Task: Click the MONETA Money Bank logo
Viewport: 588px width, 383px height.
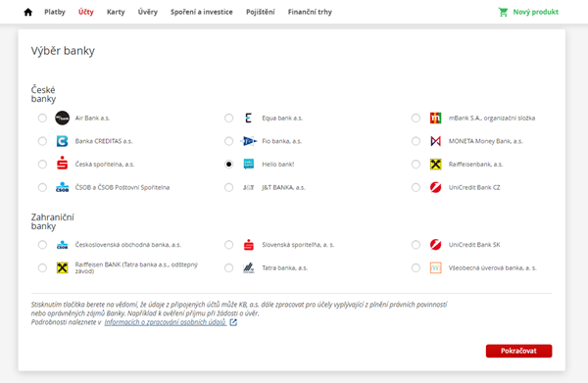Action: pos(435,141)
